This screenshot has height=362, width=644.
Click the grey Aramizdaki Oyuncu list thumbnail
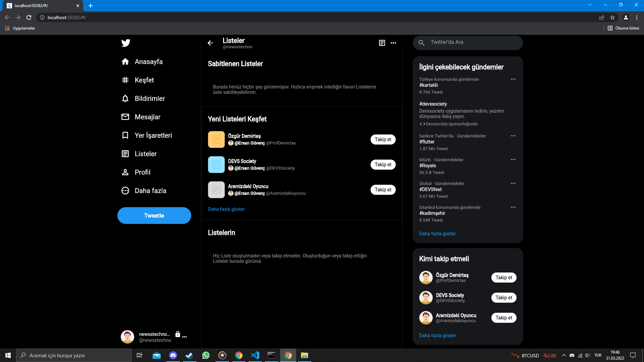coord(216,190)
